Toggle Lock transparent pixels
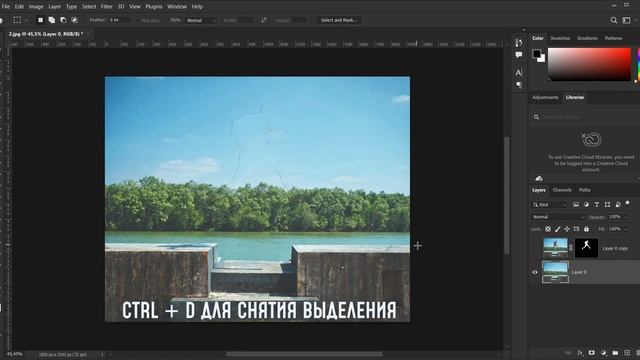Screen dimensions: 640x360 [548, 229]
